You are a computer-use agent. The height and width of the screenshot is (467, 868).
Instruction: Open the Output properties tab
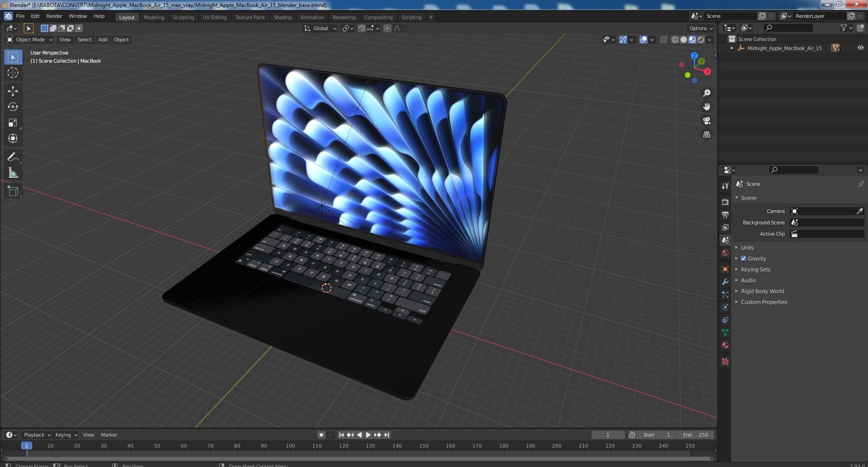(x=725, y=214)
